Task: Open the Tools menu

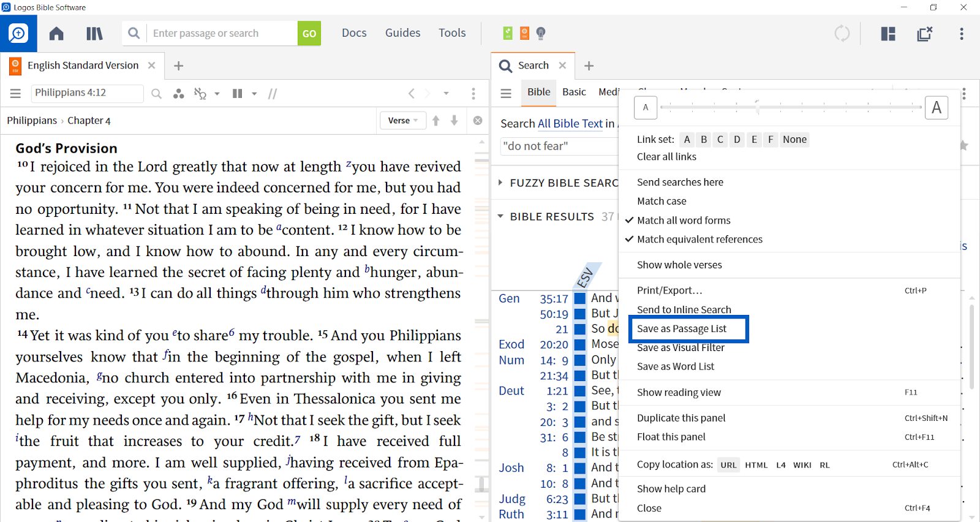Action: tap(452, 33)
